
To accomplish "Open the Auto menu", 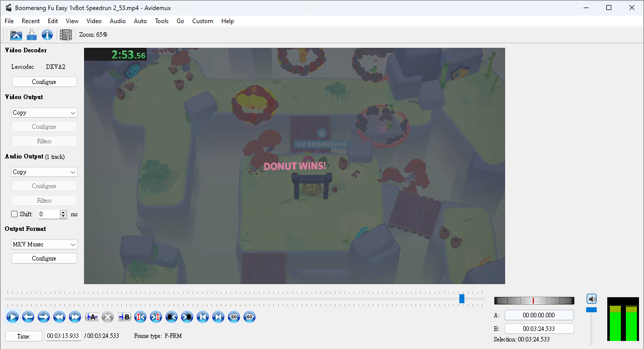I will [x=140, y=21].
